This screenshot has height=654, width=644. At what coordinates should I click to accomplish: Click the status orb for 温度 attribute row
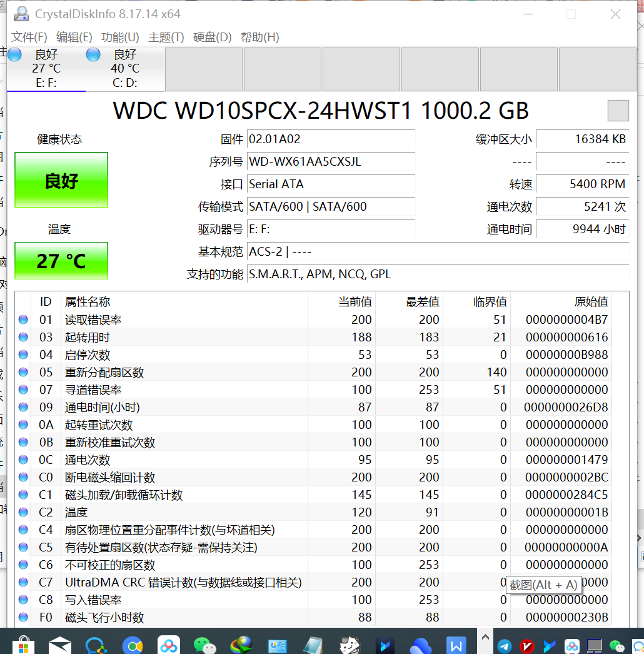[x=23, y=512]
